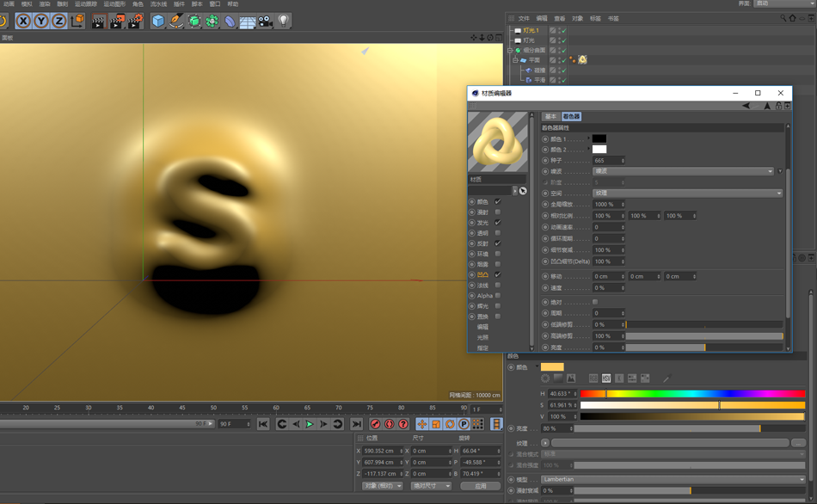
Task: Click the material picker arrow icon
Action: click(x=523, y=191)
